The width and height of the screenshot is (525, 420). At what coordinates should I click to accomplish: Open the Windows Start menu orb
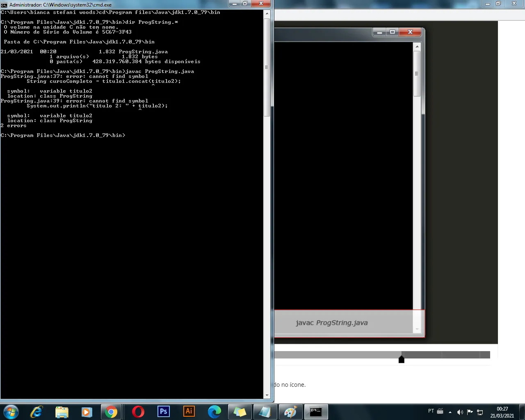[11, 412]
